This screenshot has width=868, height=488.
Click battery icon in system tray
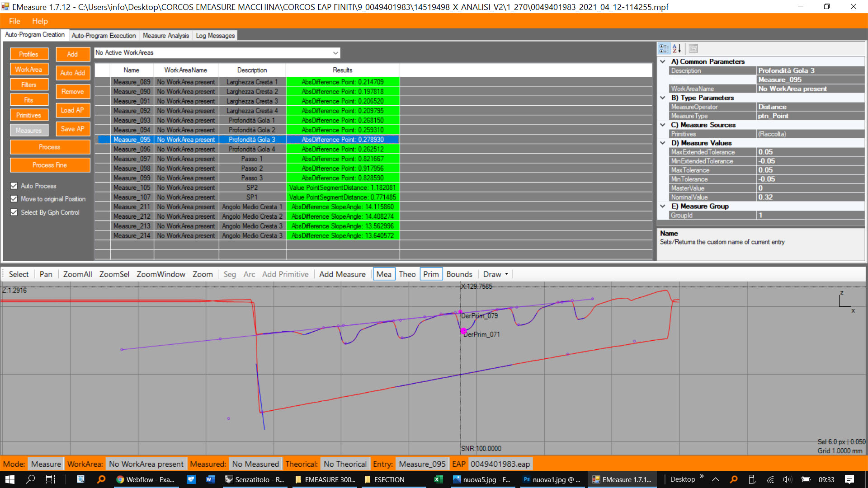tap(806, 479)
